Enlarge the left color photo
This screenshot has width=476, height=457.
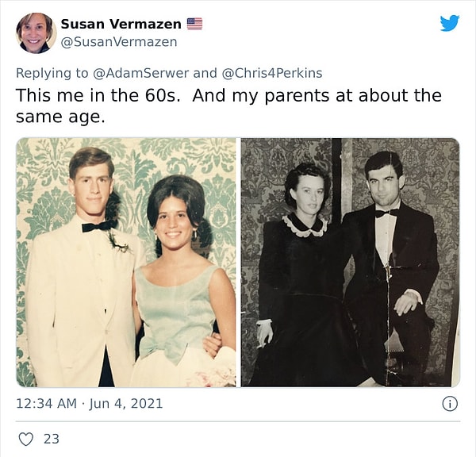(127, 262)
